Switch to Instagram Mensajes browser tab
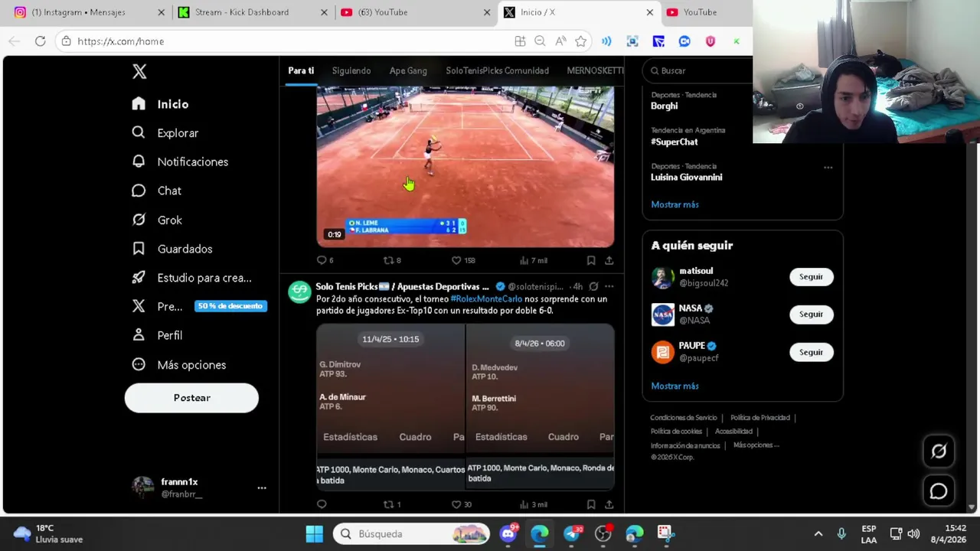 [x=86, y=12]
